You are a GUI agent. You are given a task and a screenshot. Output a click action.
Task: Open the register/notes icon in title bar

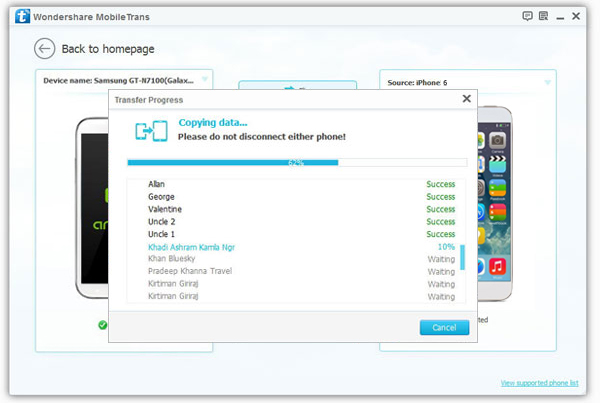tap(543, 16)
